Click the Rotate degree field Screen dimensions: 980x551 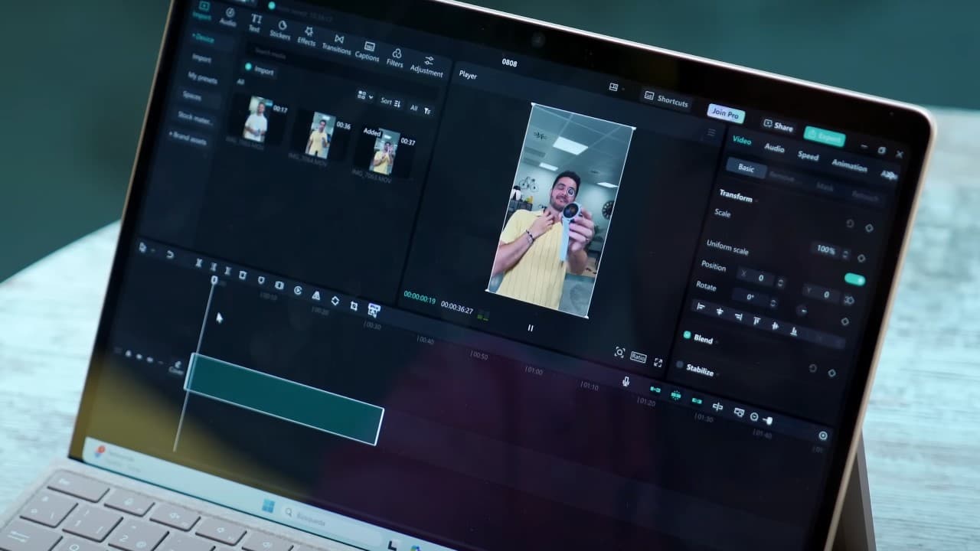coord(752,296)
